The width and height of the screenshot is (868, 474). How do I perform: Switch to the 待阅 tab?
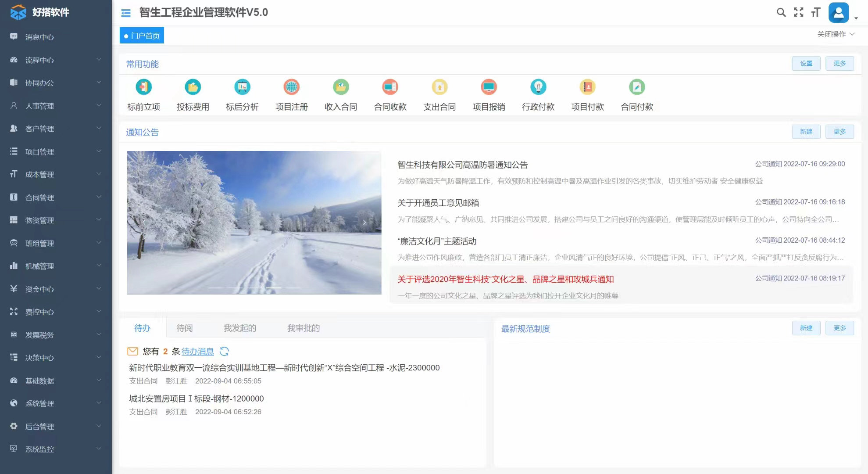(185, 328)
